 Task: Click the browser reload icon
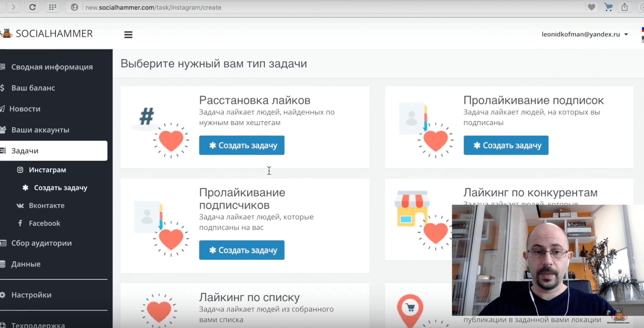click(x=32, y=7)
